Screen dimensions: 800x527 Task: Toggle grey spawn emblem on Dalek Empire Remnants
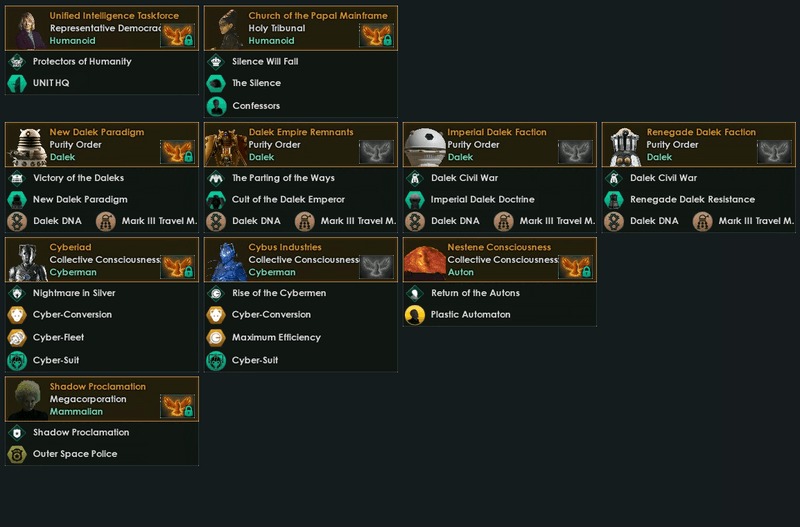tap(377, 152)
